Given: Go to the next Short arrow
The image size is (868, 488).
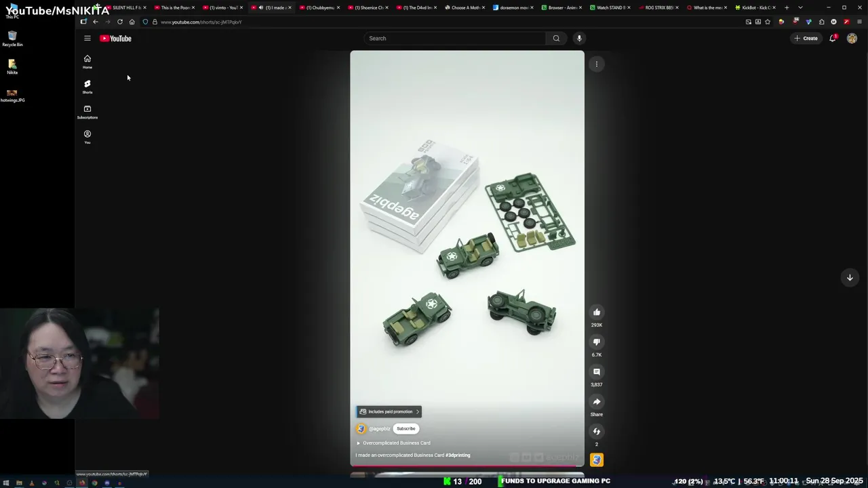Looking at the screenshot, I should coord(850,277).
